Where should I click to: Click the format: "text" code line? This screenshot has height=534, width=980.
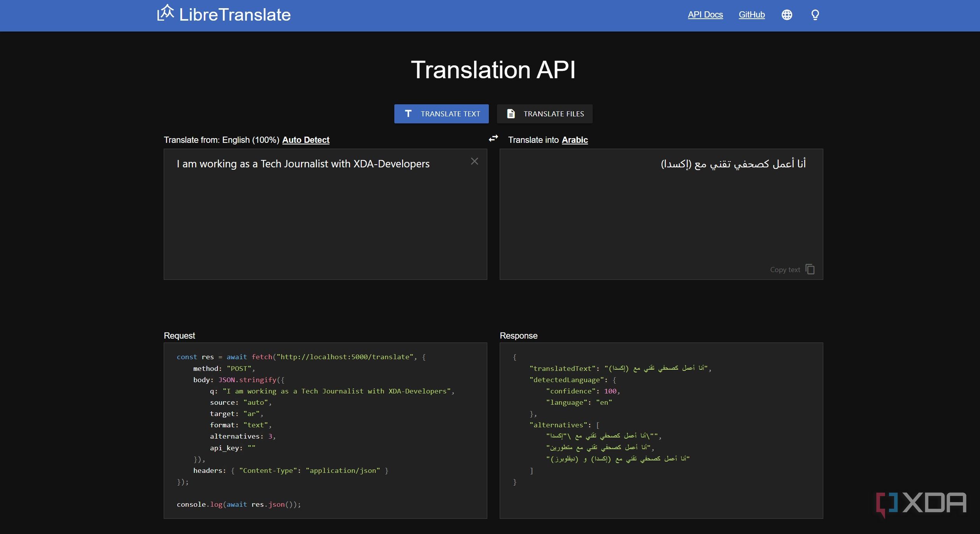(x=241, y=425)
